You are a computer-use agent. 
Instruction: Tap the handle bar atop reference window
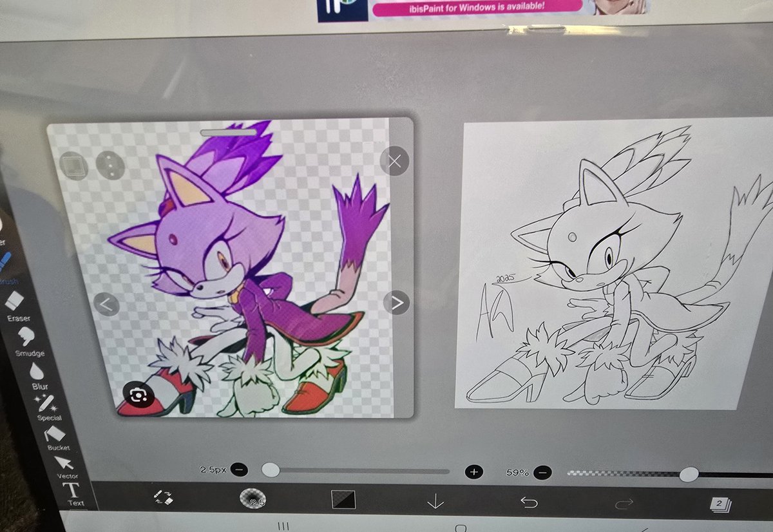(x=229, y=133)
